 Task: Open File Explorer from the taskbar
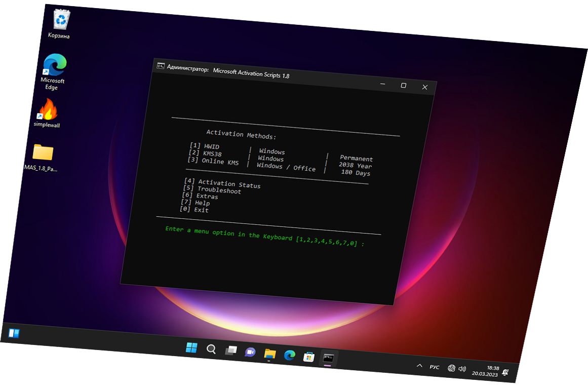pyautogui.click(x=269, y=354)
